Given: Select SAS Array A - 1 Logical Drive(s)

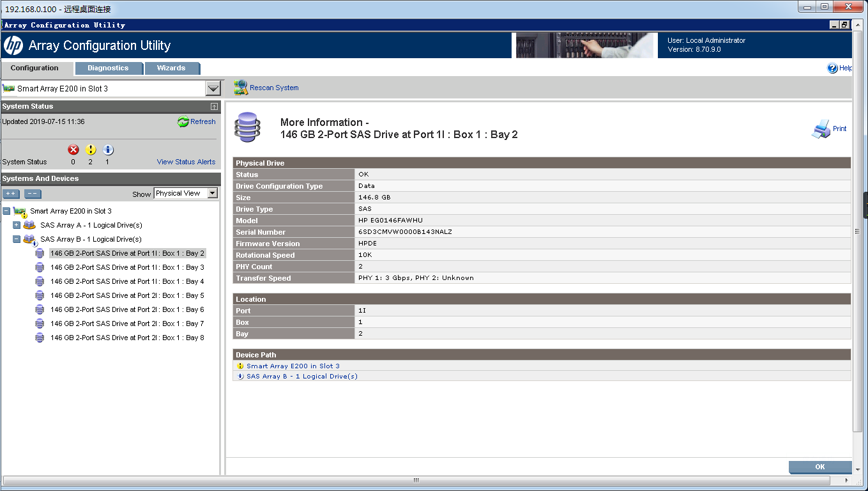Looking at the screenshot, I should pos(91,225).
